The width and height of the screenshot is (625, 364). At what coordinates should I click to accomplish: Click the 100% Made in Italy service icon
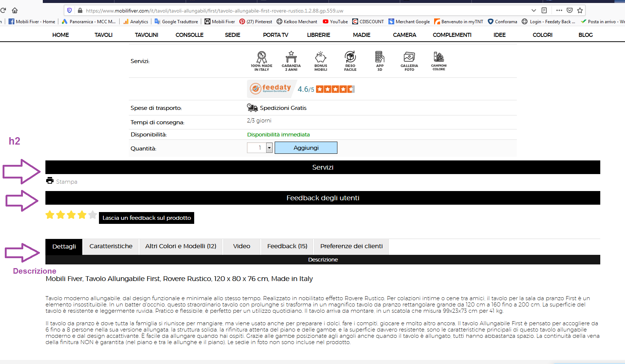pyautogui.click(x=262, y=61)
